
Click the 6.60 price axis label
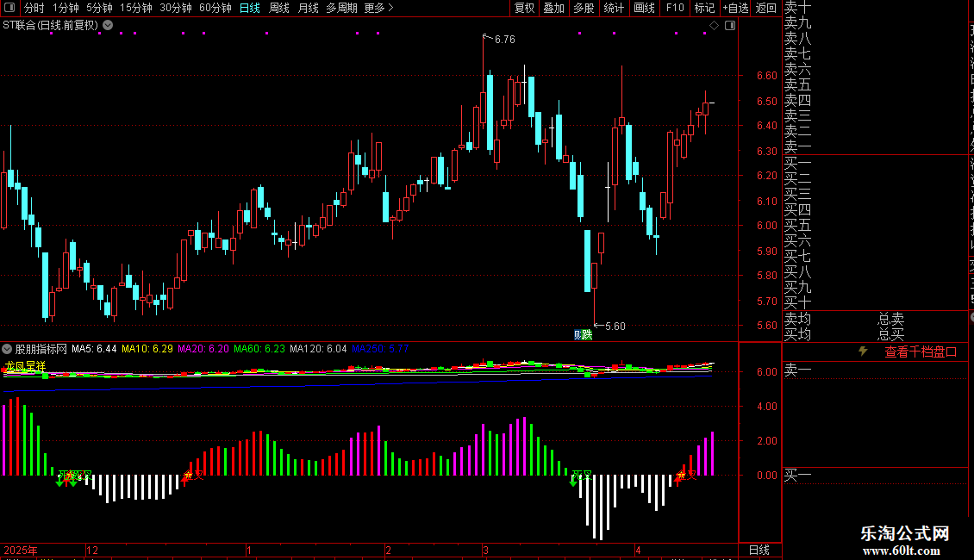[766, 76]
